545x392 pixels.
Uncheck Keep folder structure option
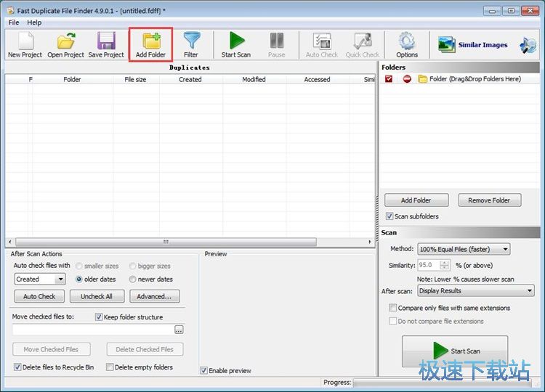[99, 317]
